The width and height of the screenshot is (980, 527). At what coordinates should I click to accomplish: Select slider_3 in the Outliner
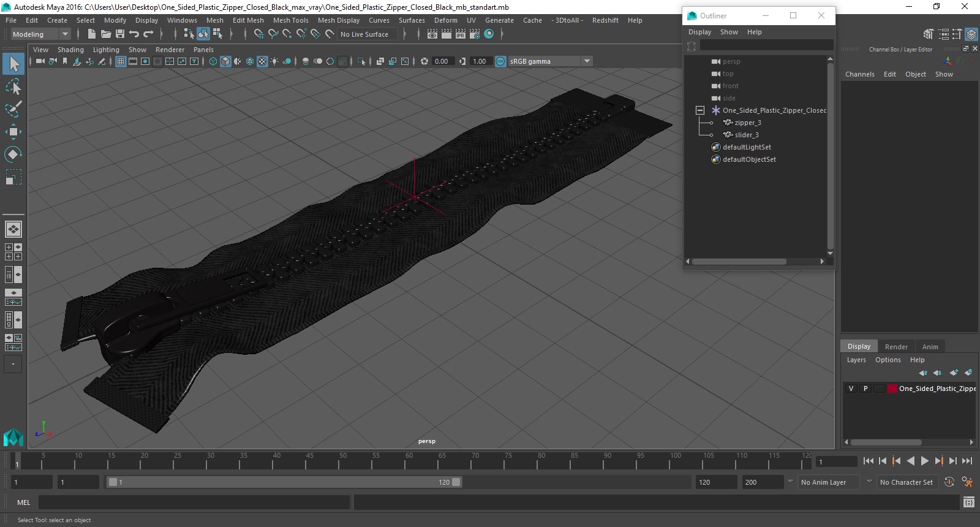747,135
